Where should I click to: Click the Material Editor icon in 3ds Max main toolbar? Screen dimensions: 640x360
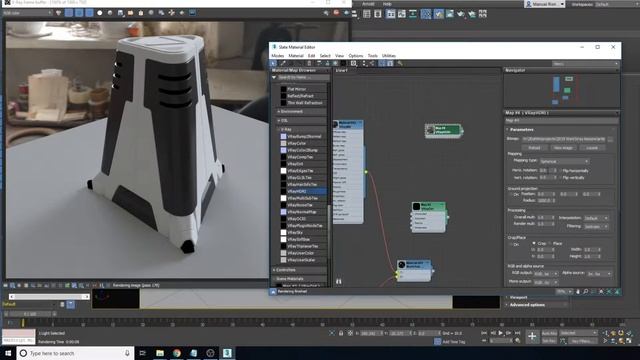[426, 14]
